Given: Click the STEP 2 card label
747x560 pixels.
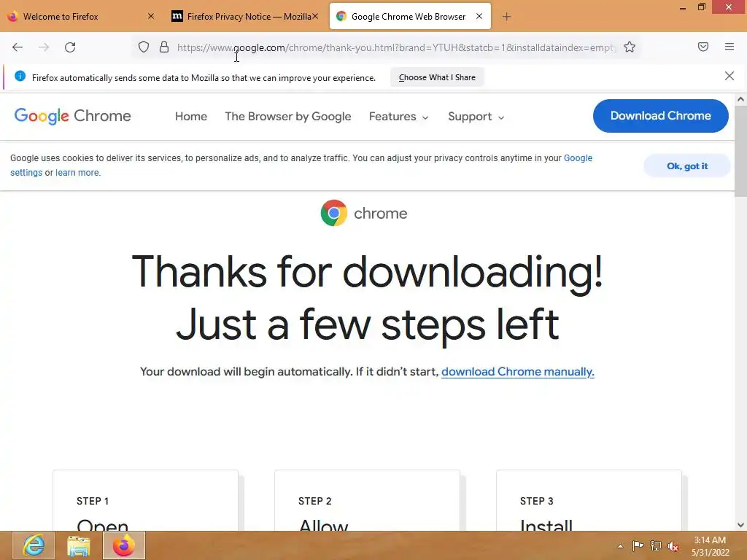Looking at the screenshot, I should pos(314,501).
